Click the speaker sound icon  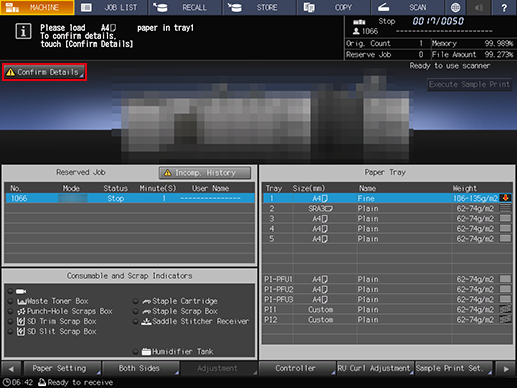coord(479,7)
